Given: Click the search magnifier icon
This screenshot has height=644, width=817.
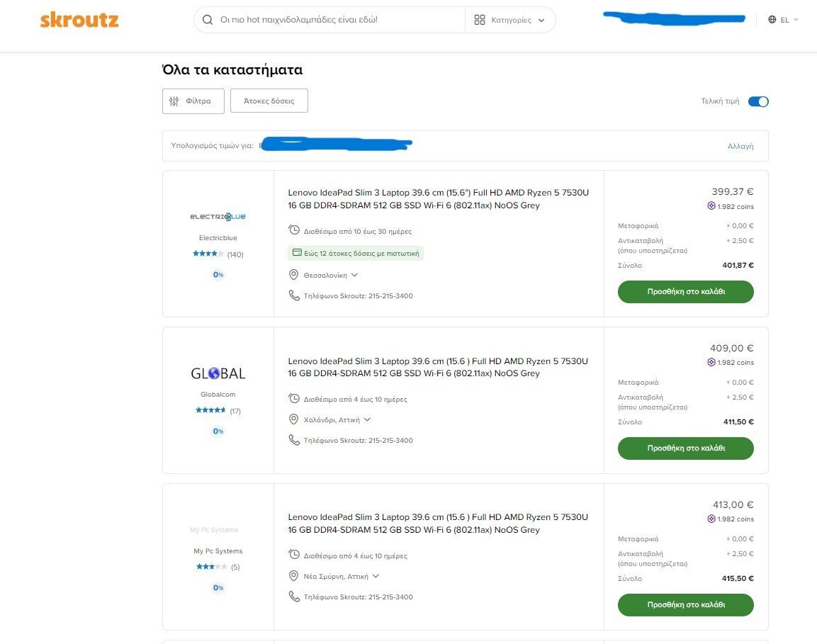Looking at the screenshot, I should click(208, 20).
